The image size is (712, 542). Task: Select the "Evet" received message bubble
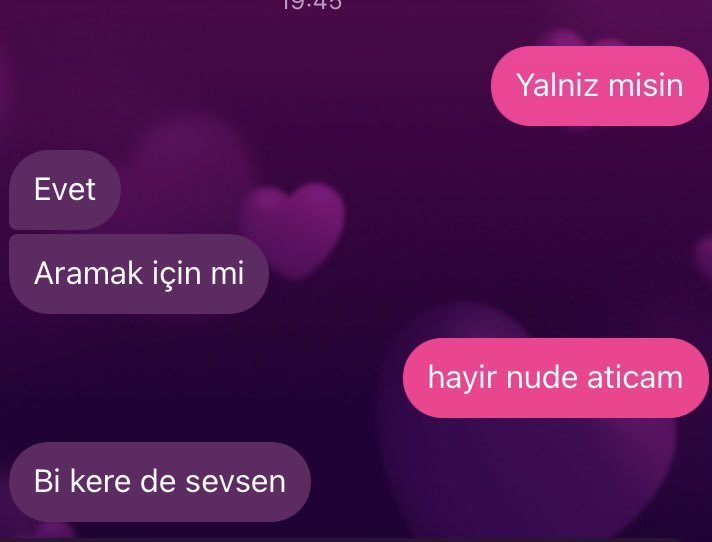pos(65,190)
